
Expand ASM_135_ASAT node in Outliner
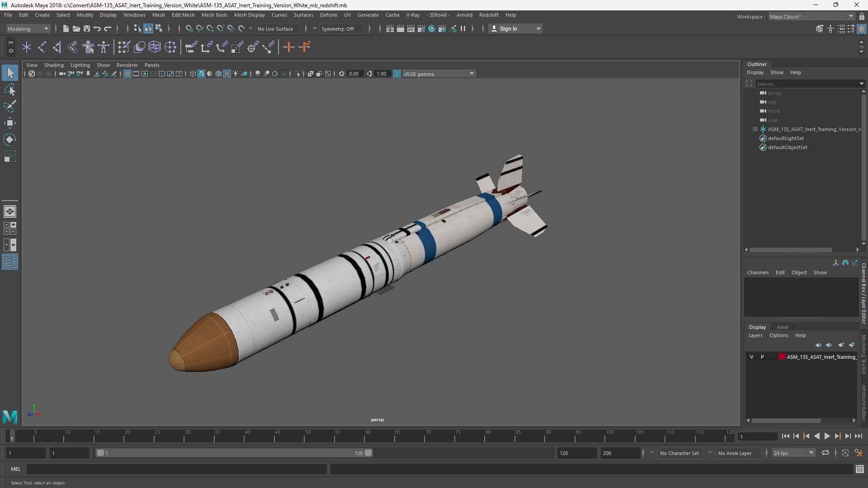[755, 129]
